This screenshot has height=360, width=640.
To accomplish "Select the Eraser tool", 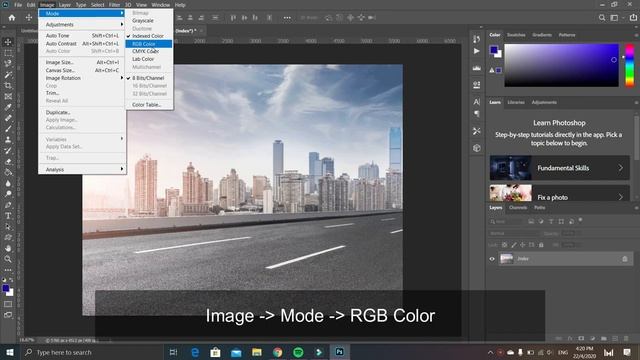I will click(x=8, y=161).
